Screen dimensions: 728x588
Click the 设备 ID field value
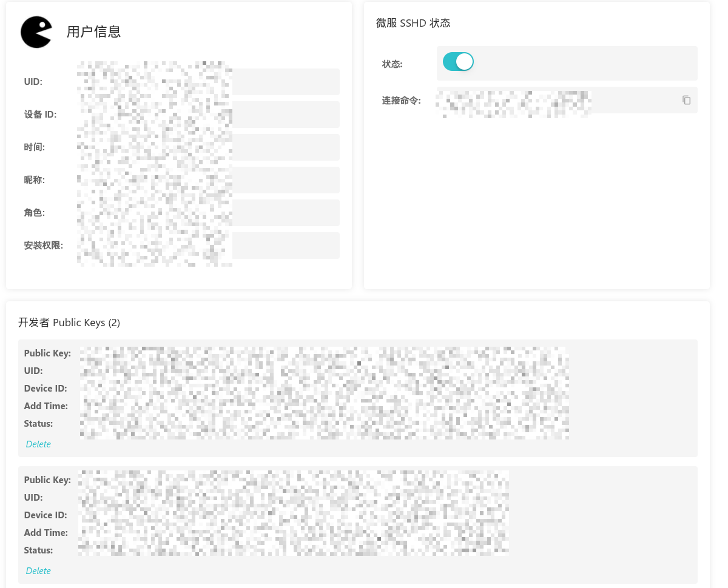click(x=208, y=115)
